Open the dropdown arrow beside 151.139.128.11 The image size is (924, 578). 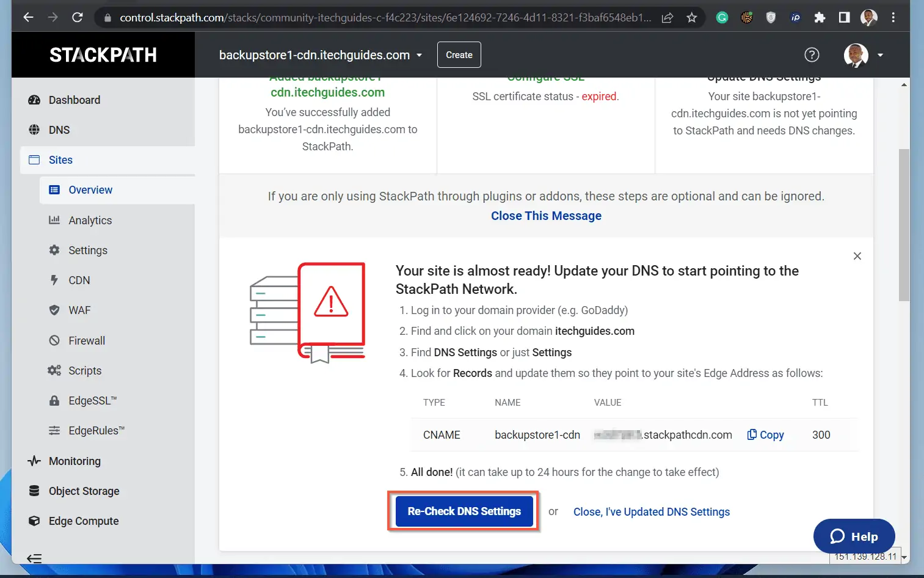click(904, 557)
